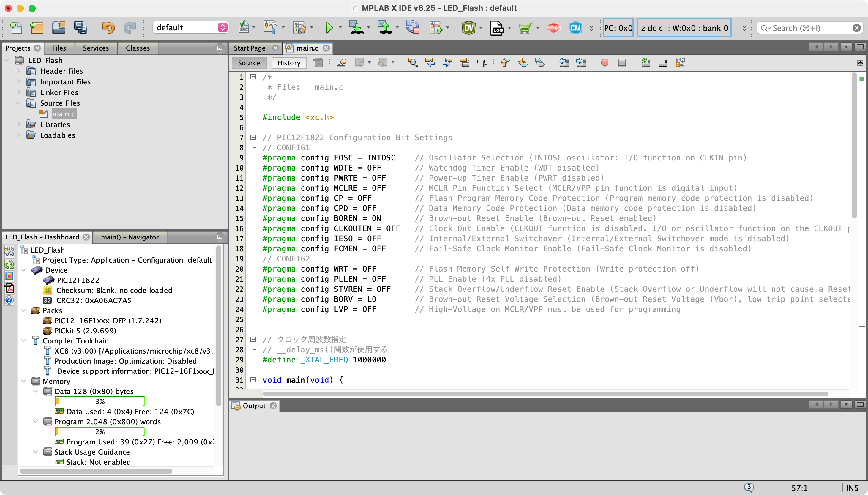This screenshot has width=868, height=495.
Task: Click the Redo toolbar icon
Action: click(130, 28)
